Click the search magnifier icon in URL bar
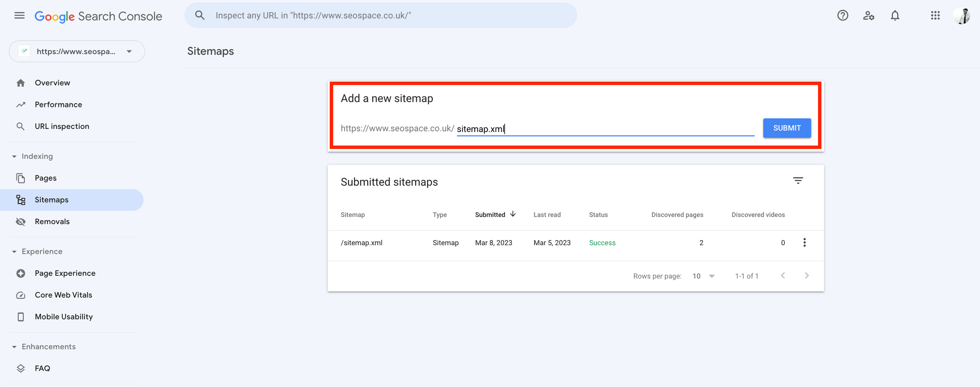Viewport: 980px width, 387px height. point(200,15)
